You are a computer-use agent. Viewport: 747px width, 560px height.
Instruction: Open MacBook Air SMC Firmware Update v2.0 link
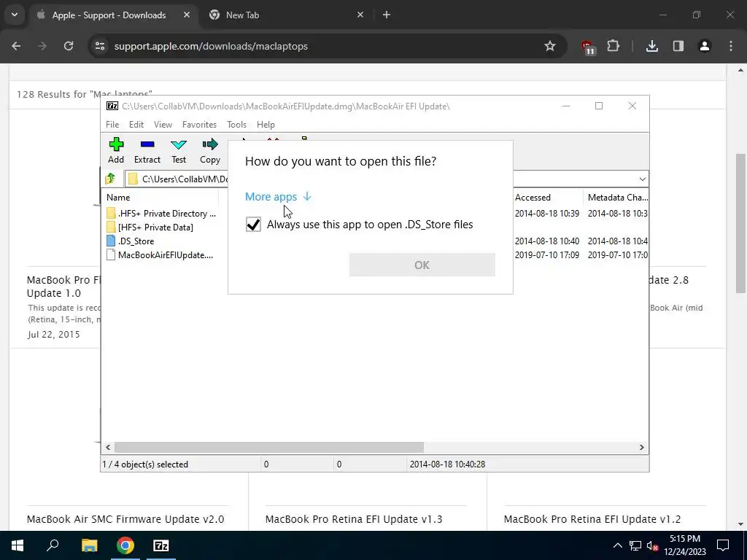(125, 519)
